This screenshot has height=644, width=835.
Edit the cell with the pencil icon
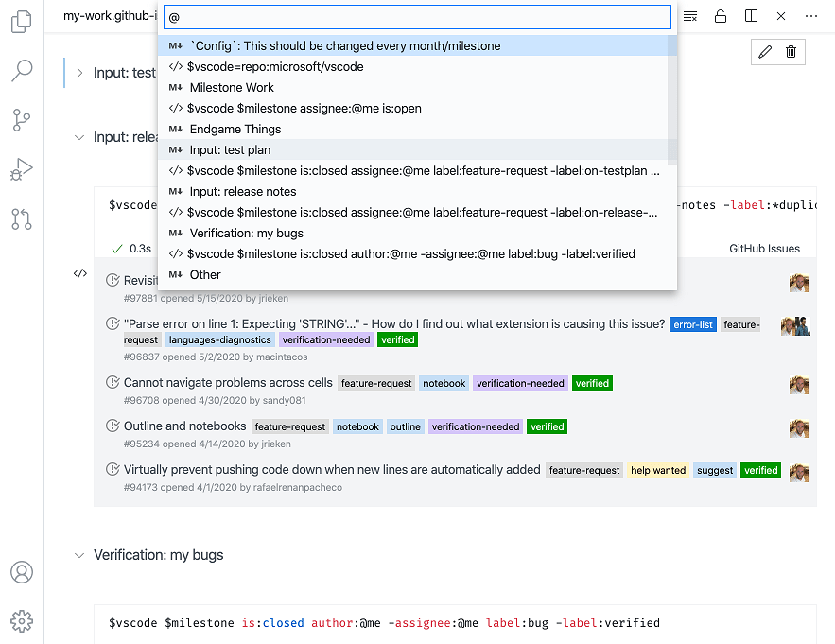click(x=765, y=52)
